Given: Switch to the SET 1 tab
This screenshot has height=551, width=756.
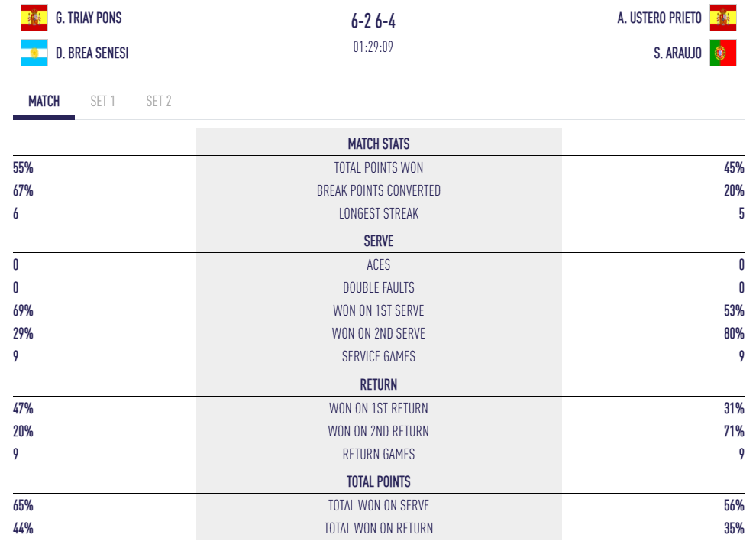Looking at the screenshot, I should (x=102, y=101).
